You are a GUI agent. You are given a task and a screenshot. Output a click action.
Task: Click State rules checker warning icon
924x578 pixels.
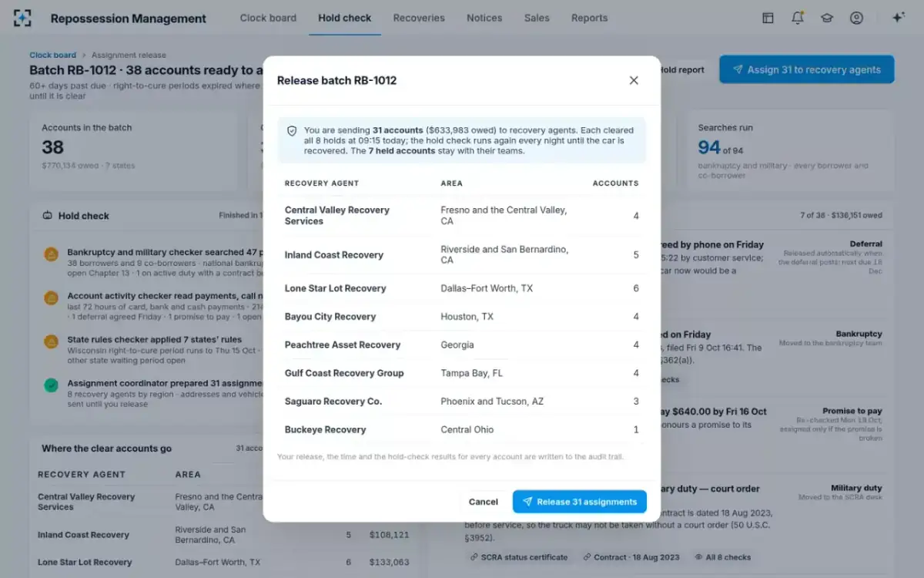coord(51,341)
